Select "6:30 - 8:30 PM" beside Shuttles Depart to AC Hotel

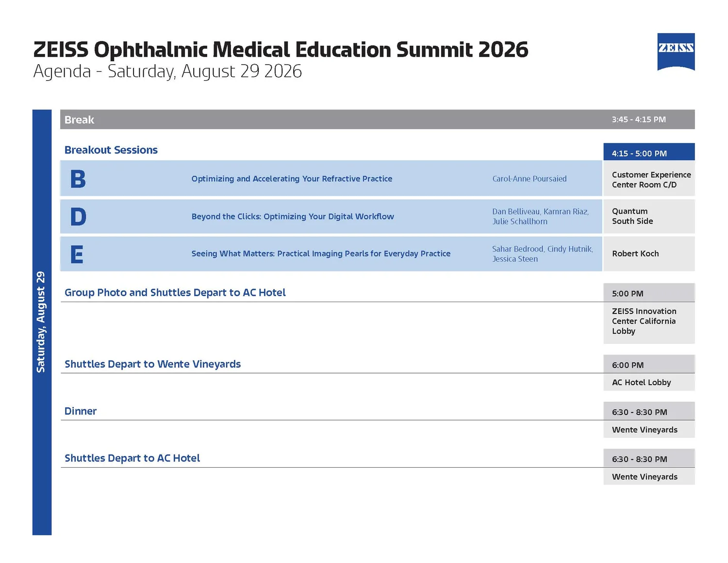639,460
